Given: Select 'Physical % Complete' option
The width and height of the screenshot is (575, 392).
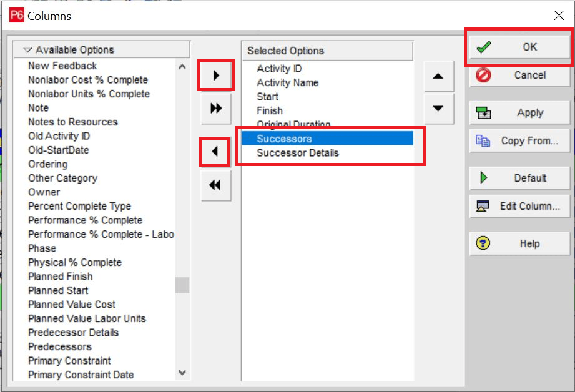Looking at the screenshot, I should pyautogui.click(x=75, y=263).
